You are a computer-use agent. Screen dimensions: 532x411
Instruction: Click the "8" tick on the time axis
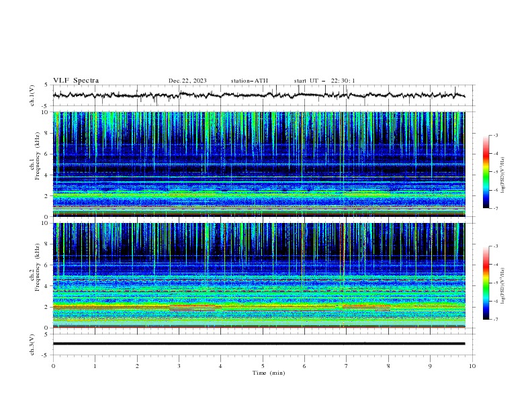click(388, 366)
